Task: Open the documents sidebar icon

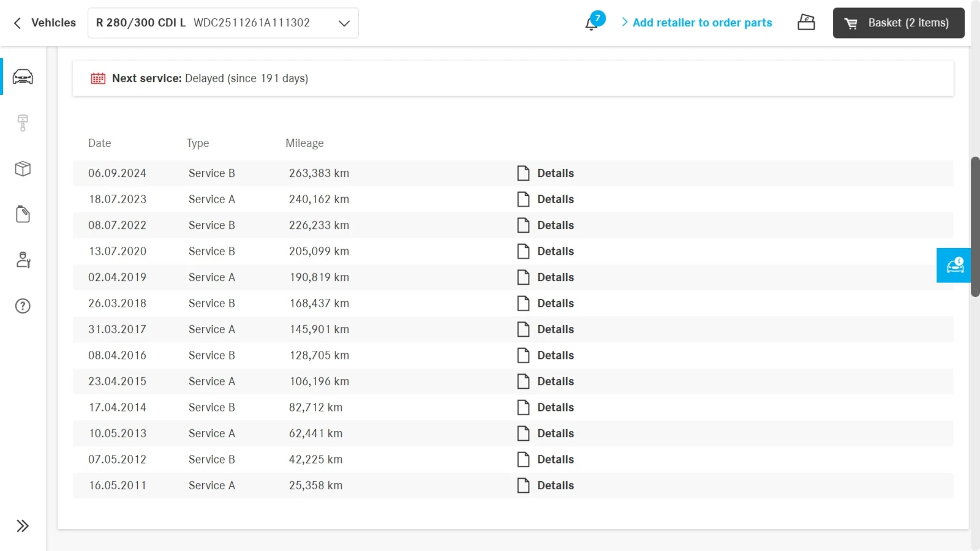Action: [23, 214]
